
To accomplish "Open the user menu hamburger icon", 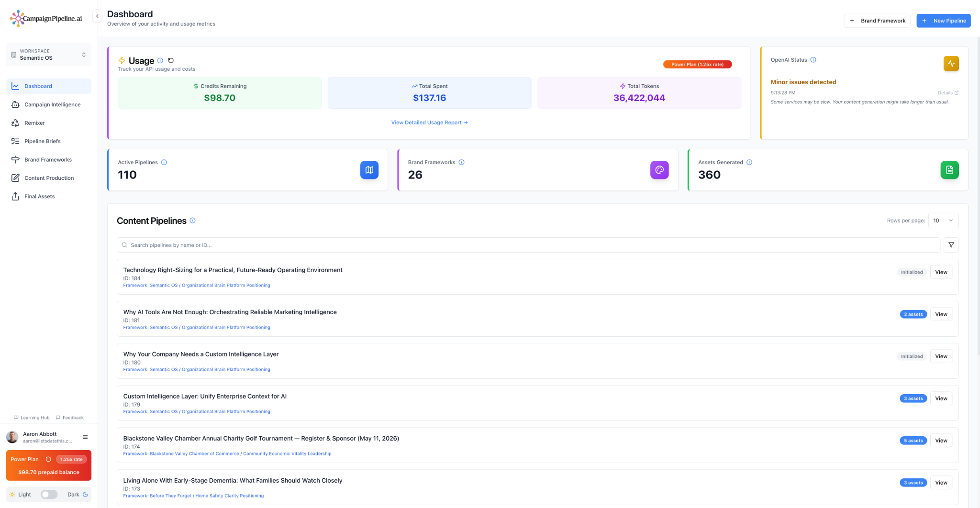I will (x=85, y=437).
